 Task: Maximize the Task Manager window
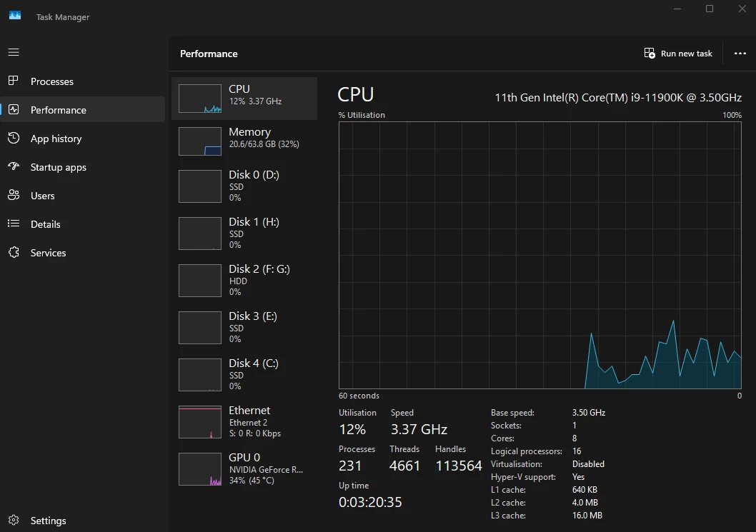710,9
